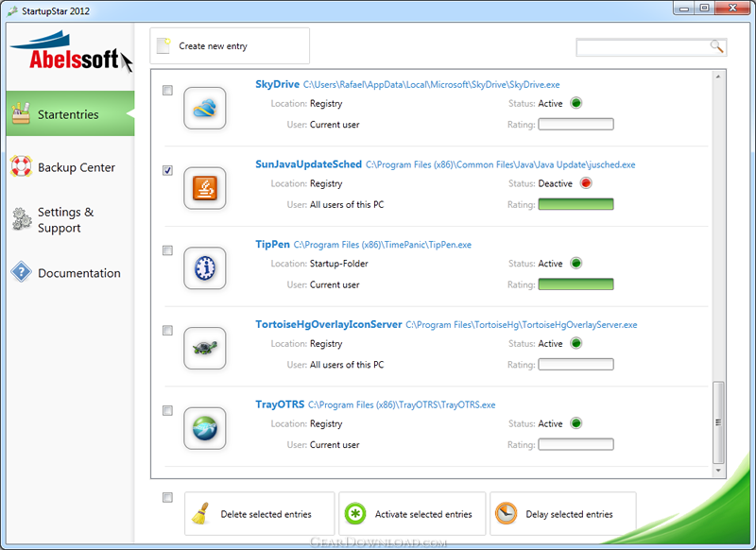The image size is (756, 550).
Task: Click the vertical scrollbar thumb
Action: (x=718, y=422)
